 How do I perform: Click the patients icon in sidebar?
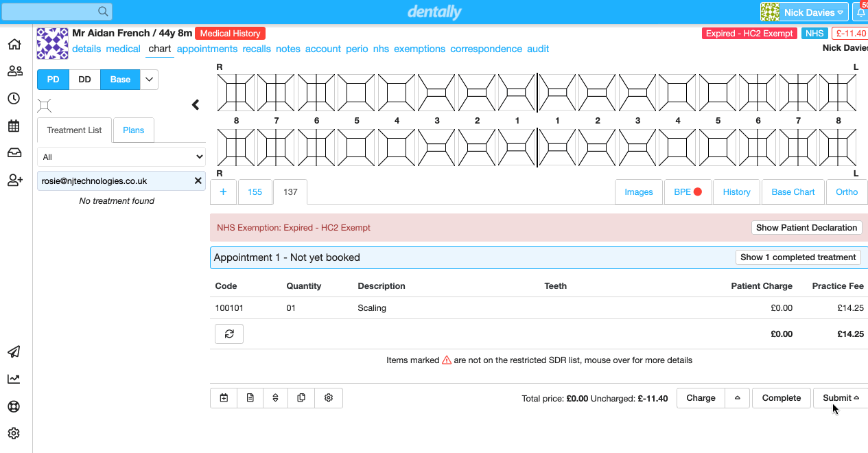tap(14, 71)
